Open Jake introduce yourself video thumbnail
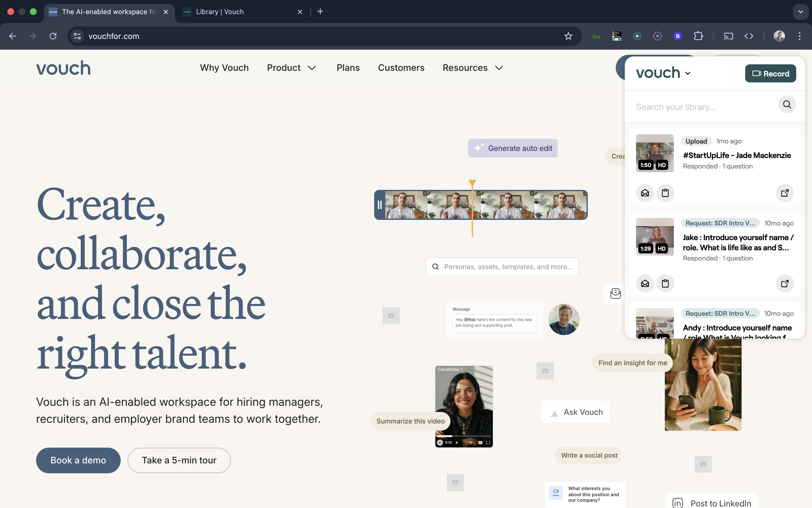 [x=655, y=237]
